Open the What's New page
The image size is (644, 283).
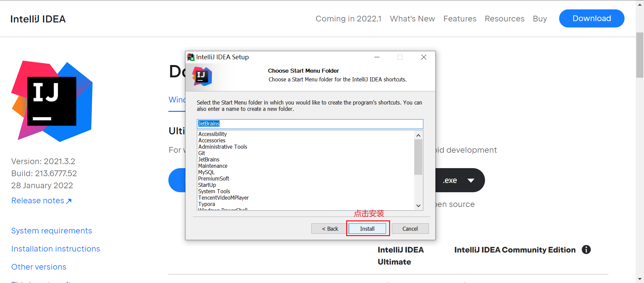coord(412,19)
